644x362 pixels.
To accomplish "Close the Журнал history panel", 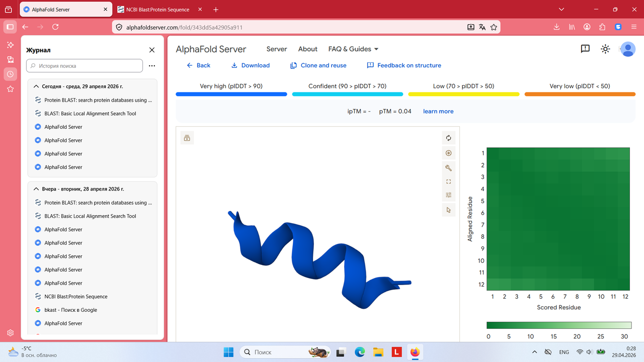I will click(152, 50).
